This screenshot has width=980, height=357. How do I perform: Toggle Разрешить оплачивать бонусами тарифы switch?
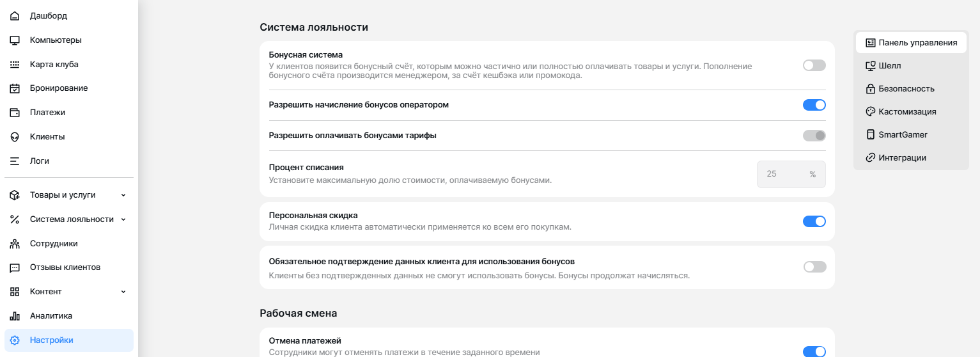(x=814, y=136)
